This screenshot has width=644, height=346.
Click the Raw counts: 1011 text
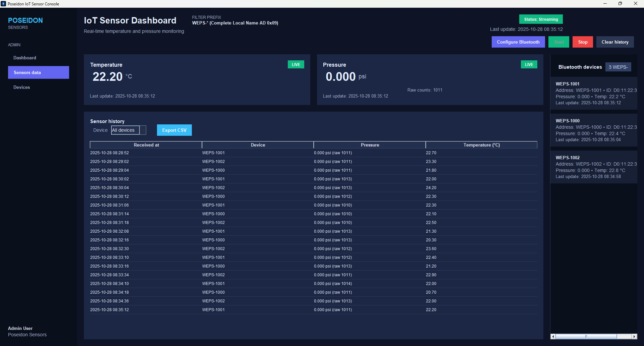pos(425,90)
